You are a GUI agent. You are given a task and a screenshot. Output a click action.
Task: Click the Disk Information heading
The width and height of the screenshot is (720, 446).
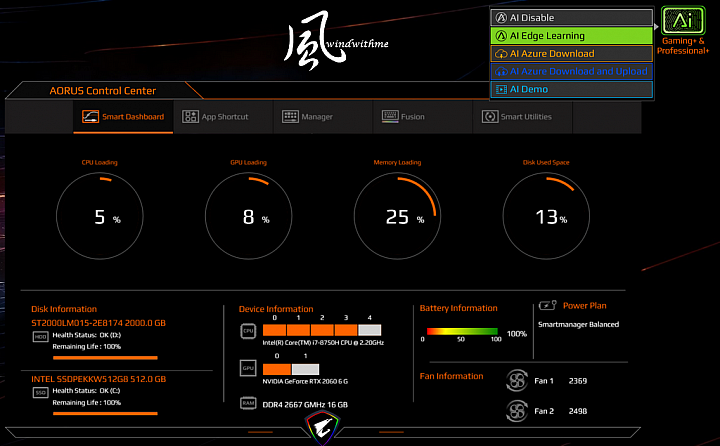pos(64,309)
